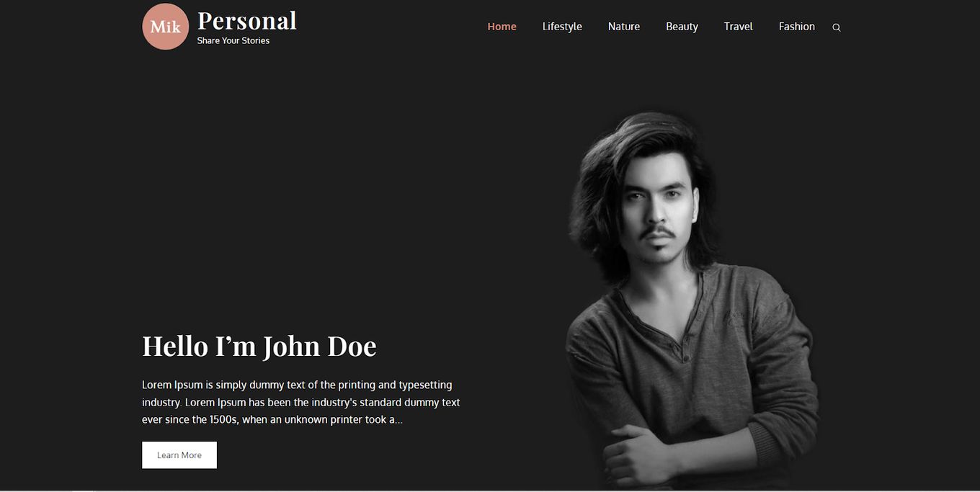Viewport: 980px width, 492px height.
Task: Click the Lorem Ipsum intro paragraph
Action: click(x=301, y=403)
